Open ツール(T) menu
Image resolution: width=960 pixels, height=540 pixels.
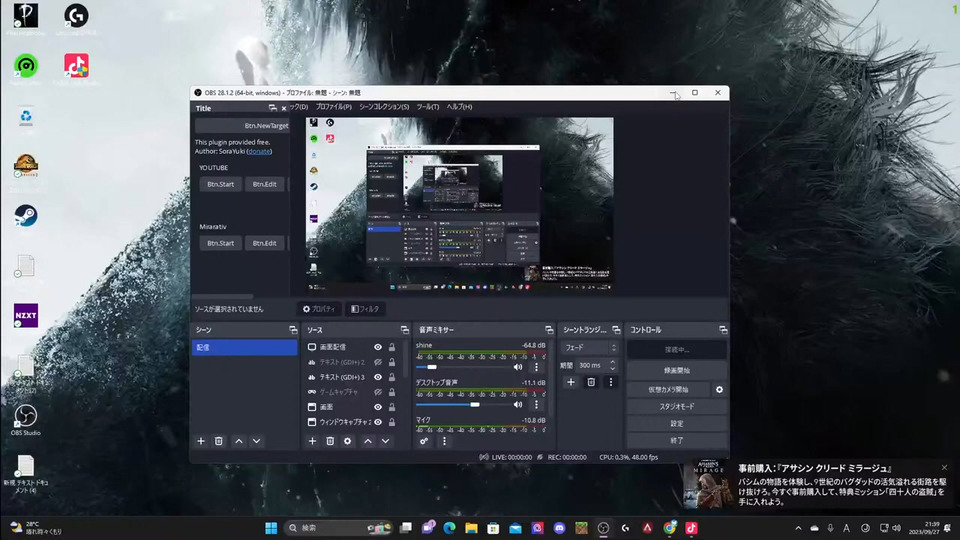point(428,107)
